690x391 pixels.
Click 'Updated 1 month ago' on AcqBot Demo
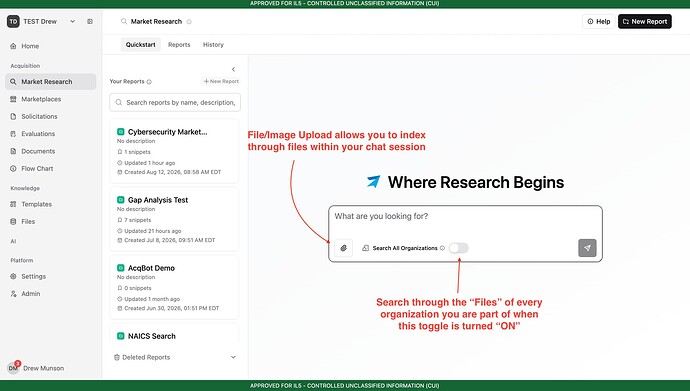tap(152, 299)
